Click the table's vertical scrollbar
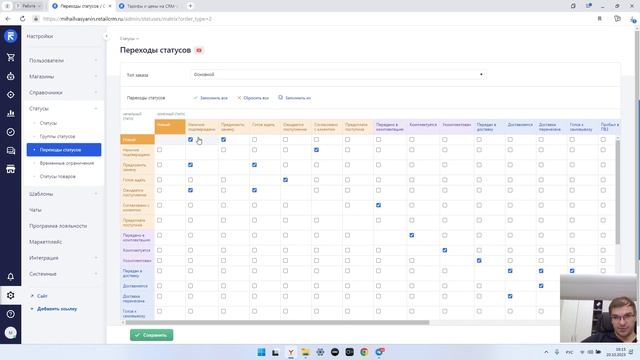 point(617,192)
